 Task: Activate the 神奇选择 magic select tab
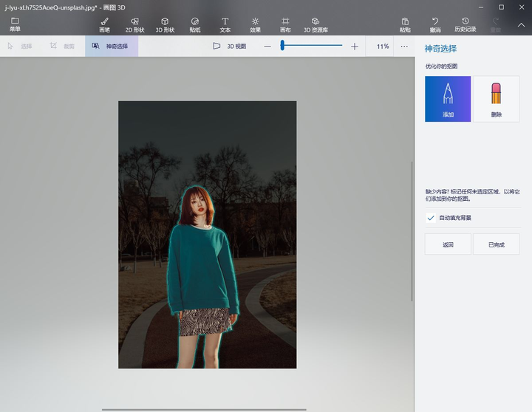point(112,46)
